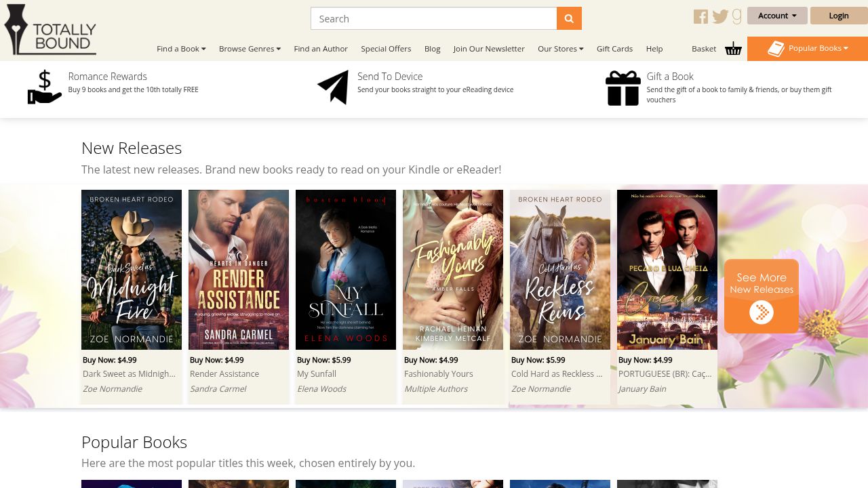Click the Romance Rewards dollar hand icon

point(44,87)
